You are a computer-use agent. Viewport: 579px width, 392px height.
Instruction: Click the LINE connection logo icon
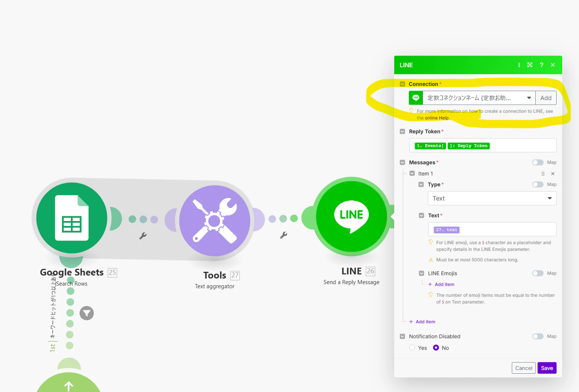pyautogui.click(x=416, y=98)
